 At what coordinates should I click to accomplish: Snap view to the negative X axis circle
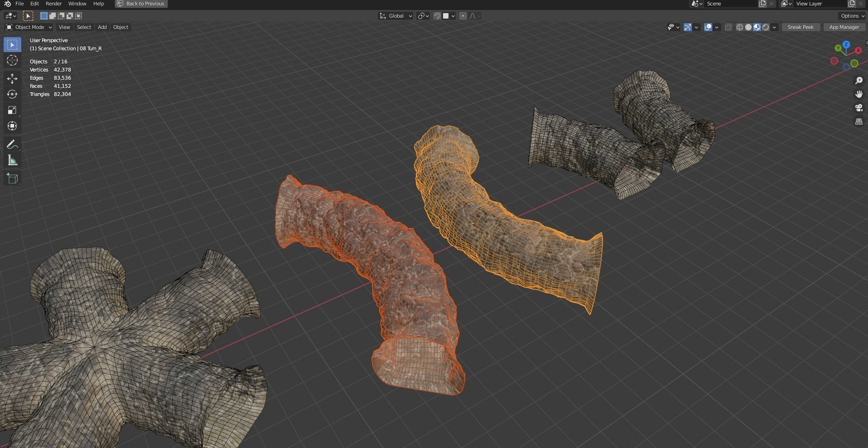coord(834,61)
